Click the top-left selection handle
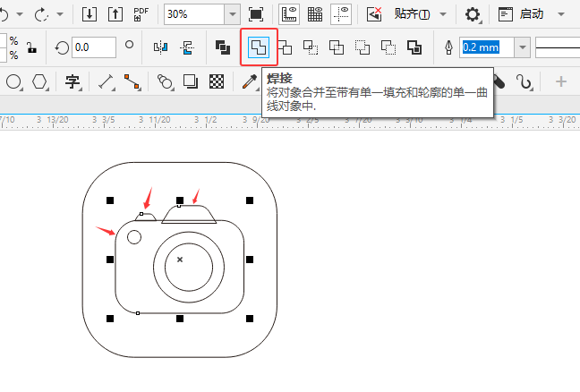Image resolution: width=580 pixels, height=392 pixels. [110, 200]
